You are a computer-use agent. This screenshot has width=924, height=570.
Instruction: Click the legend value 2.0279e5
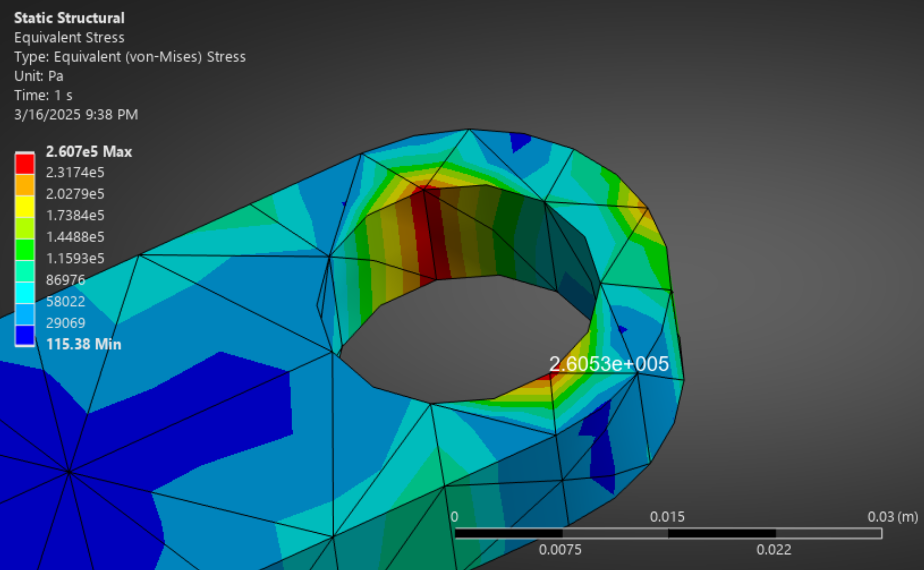tap(75, 194)
